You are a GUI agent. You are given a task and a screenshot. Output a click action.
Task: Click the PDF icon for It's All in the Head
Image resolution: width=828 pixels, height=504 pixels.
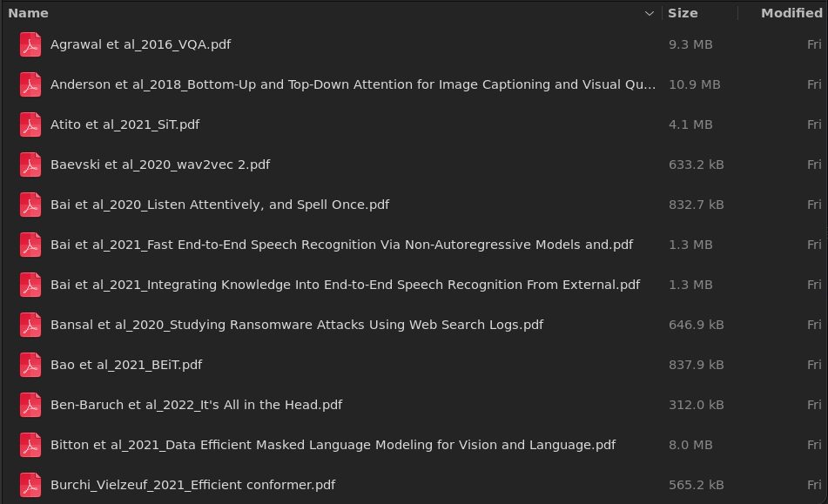click(30, 405)
